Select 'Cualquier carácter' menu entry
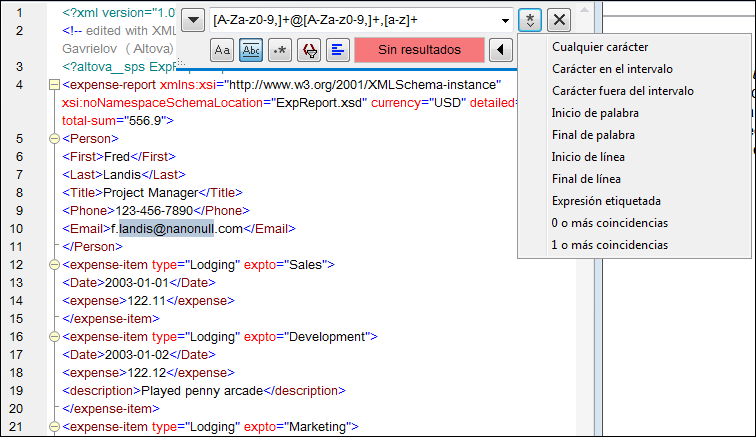Screen dimensions: 756x437 pos(599,47)
